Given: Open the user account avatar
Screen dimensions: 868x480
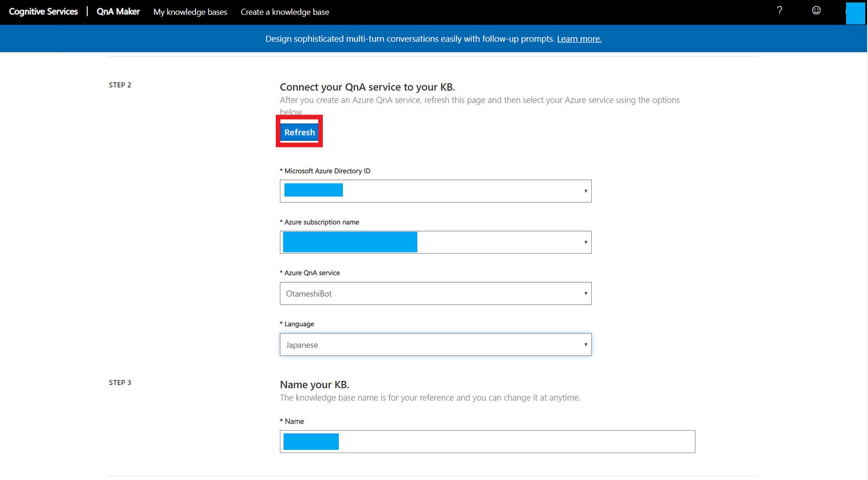Looking at the screenshot, I should pyautogui.click(x=855, y=12).
